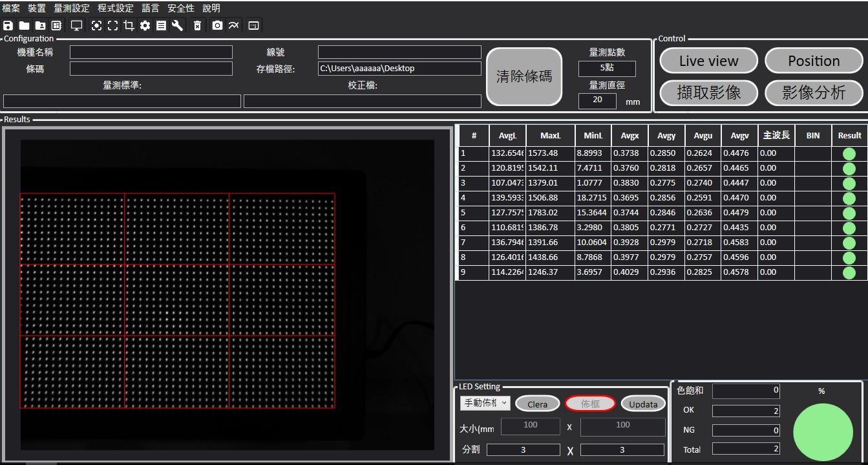Click the save floppy disk icon

click(x=8, y=26)
